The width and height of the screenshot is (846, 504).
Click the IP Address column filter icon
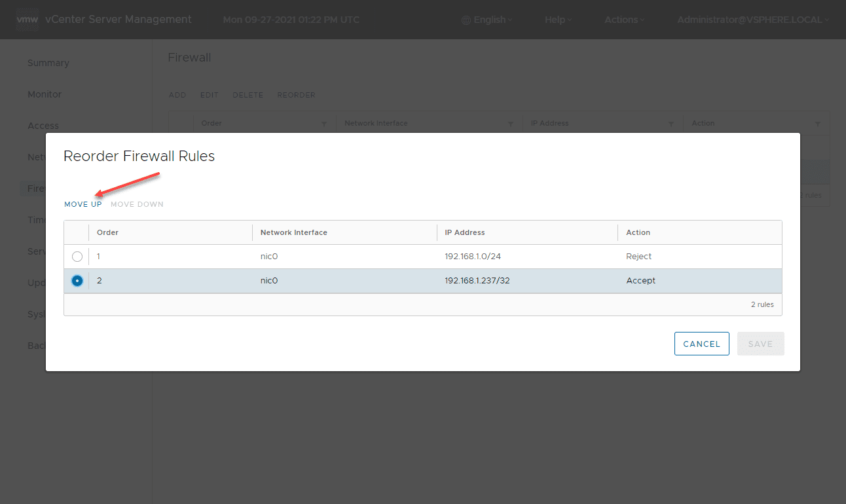click(x=671, y=124)
